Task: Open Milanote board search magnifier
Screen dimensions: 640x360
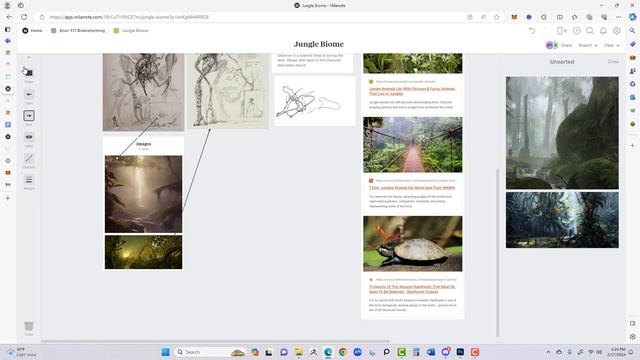Action: click(590, 31)
